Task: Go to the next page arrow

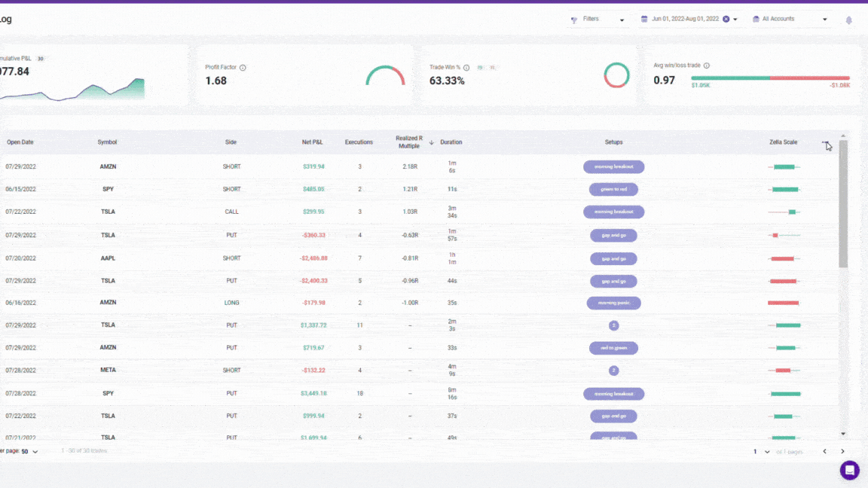Action: point(842,451)
